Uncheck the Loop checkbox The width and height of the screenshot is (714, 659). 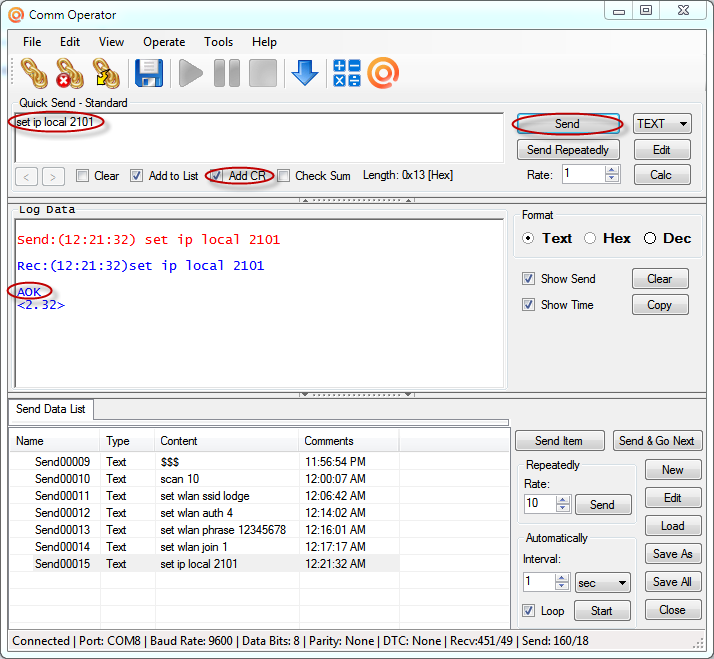click(x=528, y=611)
